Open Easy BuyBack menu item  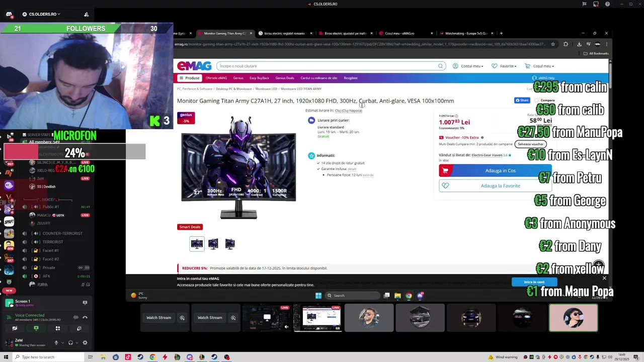(x=259, y=78)
